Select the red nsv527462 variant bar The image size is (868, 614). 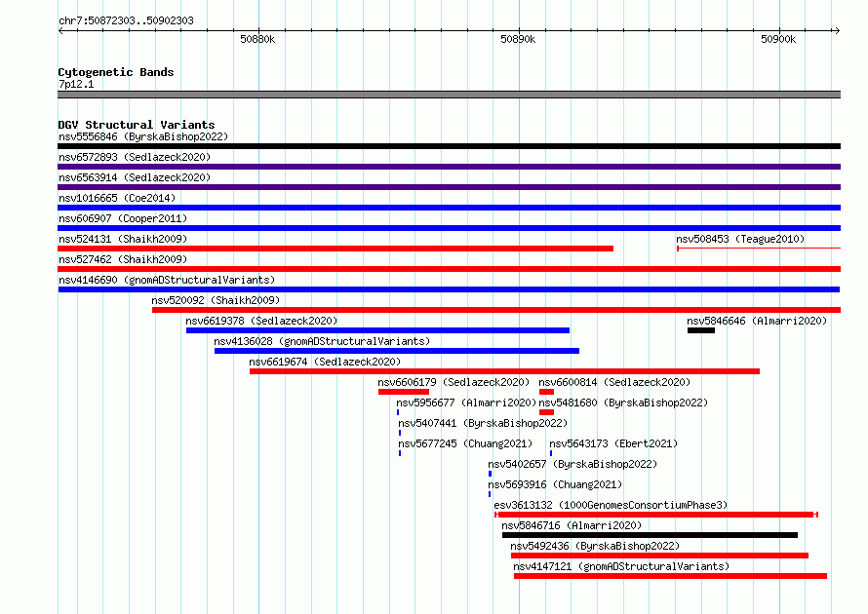(449, 269)
